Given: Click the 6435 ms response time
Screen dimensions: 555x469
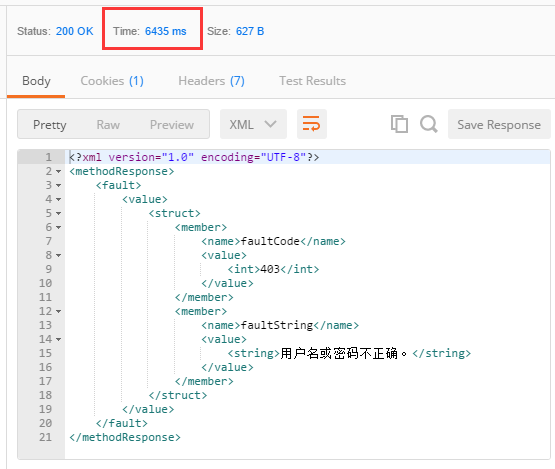Looking at the screenshot, I should [166, 31].
